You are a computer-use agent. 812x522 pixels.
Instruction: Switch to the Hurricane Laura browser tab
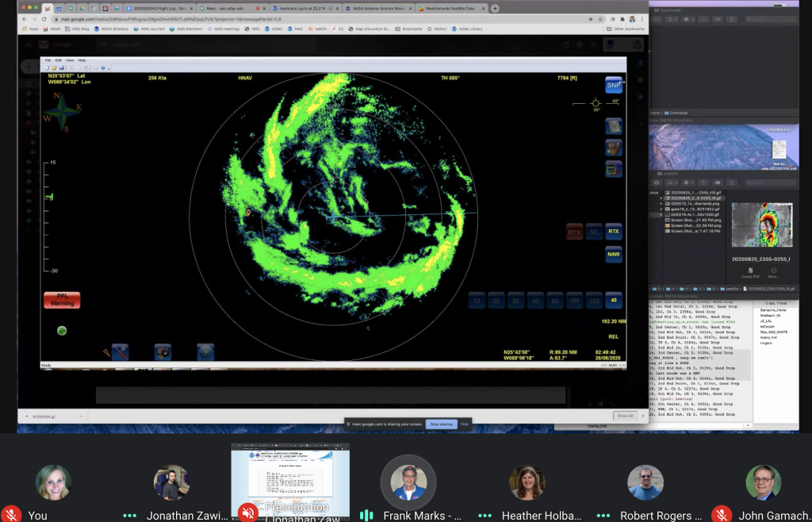tap(305, 9)
